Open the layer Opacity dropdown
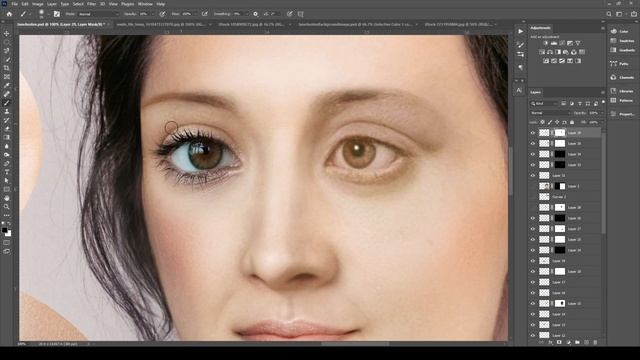Screen dimensions: 640x360 pos(601,113)
